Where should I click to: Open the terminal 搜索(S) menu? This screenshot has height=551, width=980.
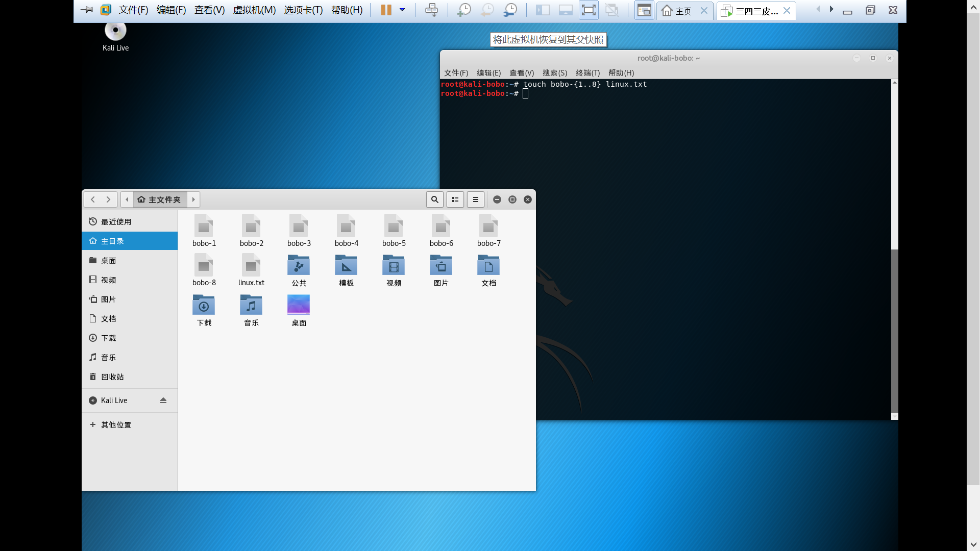click(x=555, y=73)
